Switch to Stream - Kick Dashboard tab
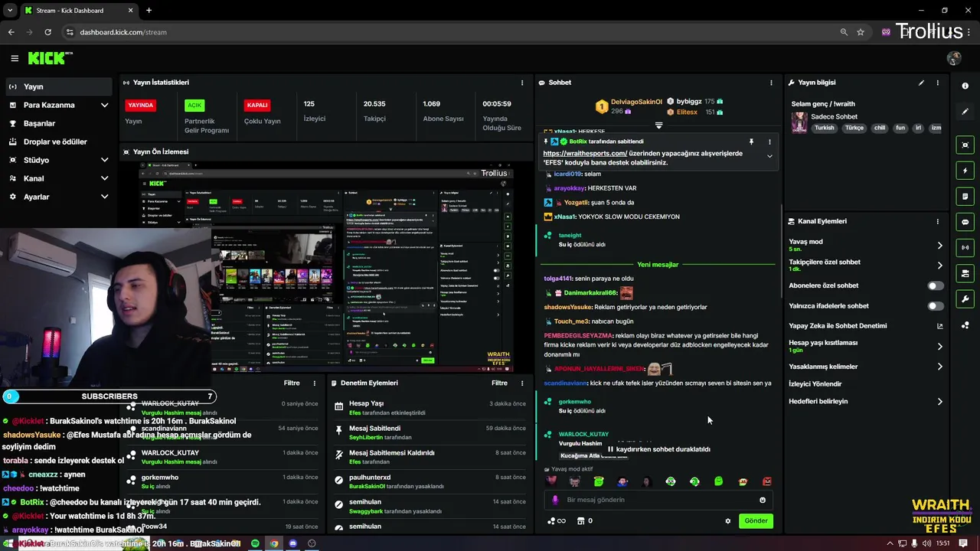The image size is (980, 551). point(79,11)
